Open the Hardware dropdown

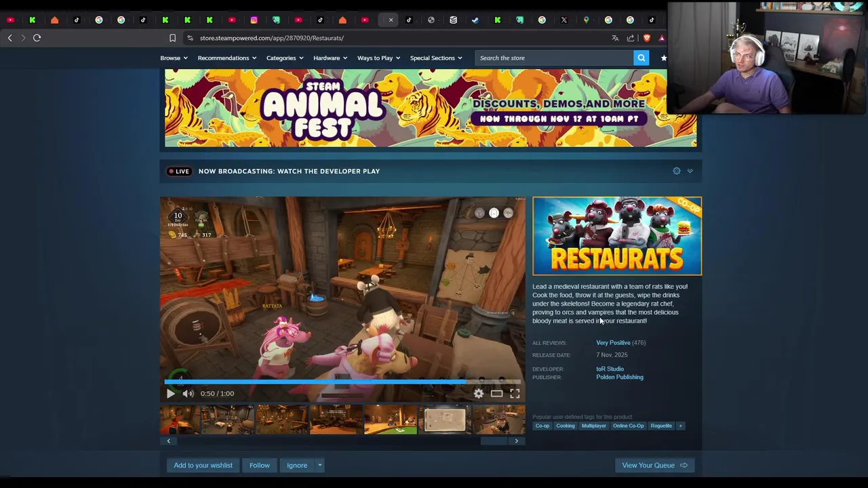[x=330, y=58]
